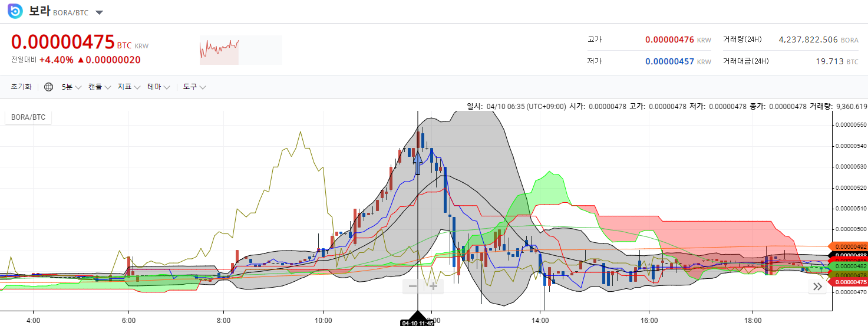Click the 19.713 BTC trade amount

tap(837, 61)
